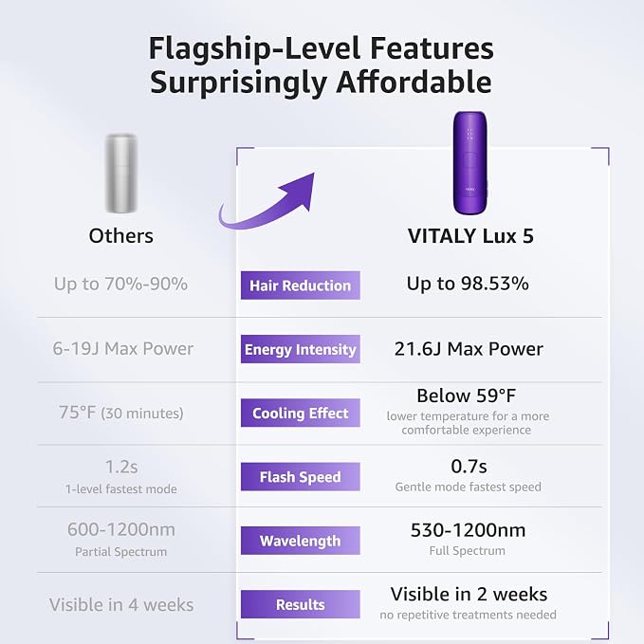Click the Wavelength label
The image size is (644, 644).
pos(301,541)
